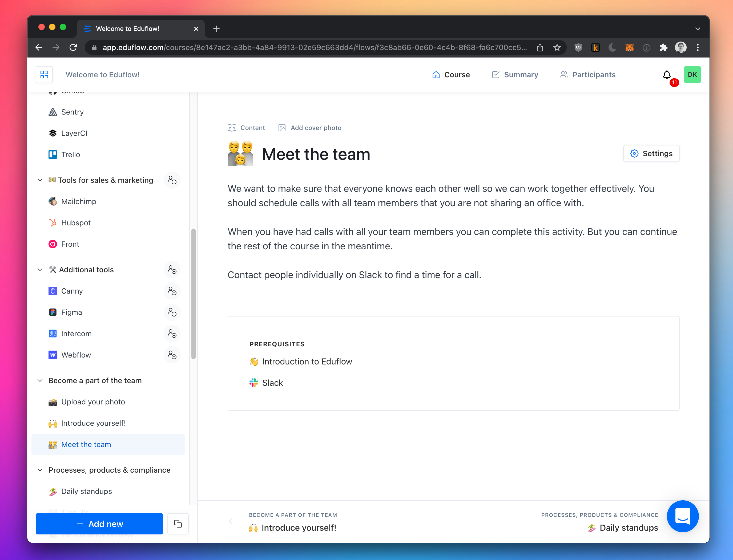Collapse Become a part of the team
This screenshot has width=733, height=560.
pyautogui.click(x=40, y=380)
